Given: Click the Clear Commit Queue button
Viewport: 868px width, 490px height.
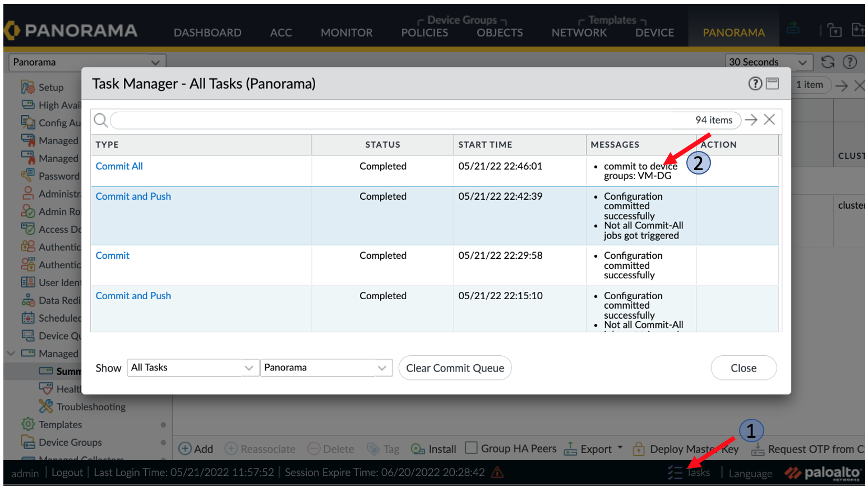Looking at the screenshot, I should point(455,368).
